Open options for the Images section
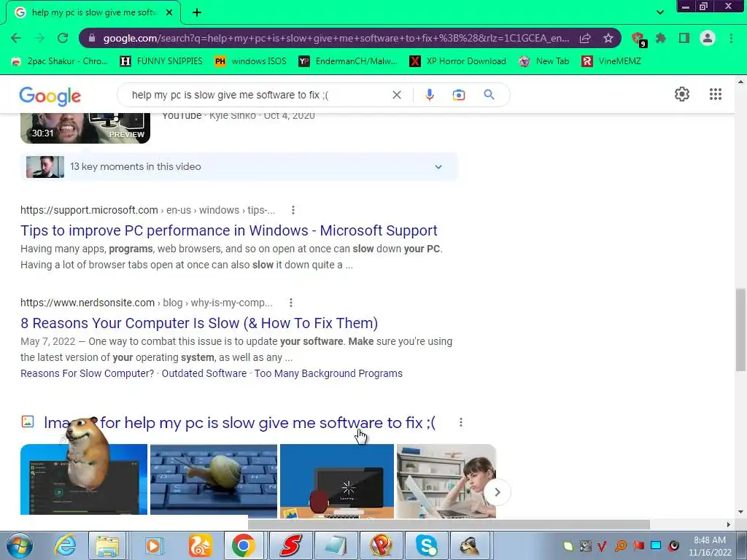This screenshot has width=747, height=560. click(x=461, y=422)
